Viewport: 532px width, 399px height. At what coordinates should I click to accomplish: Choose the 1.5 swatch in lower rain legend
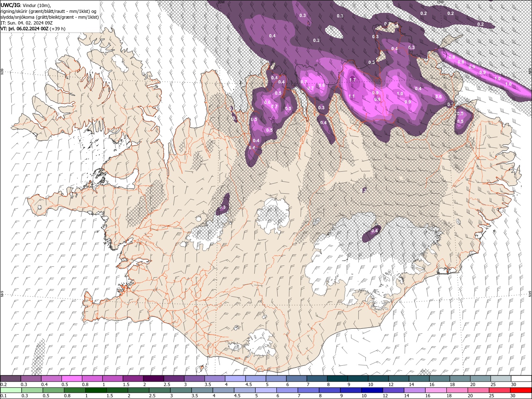tap(117, 390)
